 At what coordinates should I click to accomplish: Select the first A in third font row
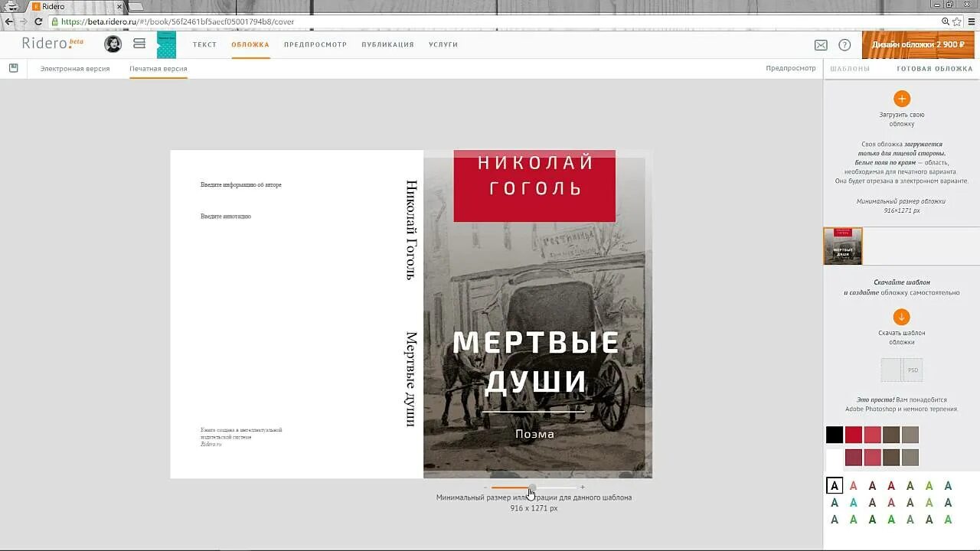(x=835, y=520)
